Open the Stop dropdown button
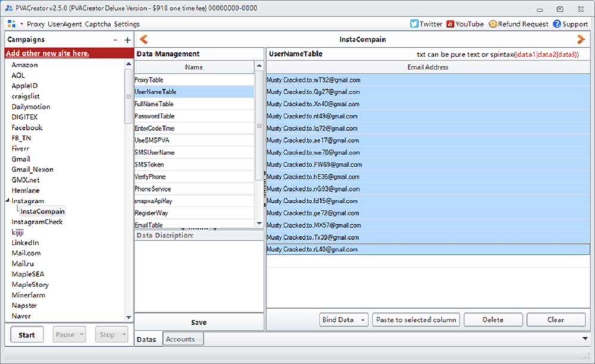 112,335
